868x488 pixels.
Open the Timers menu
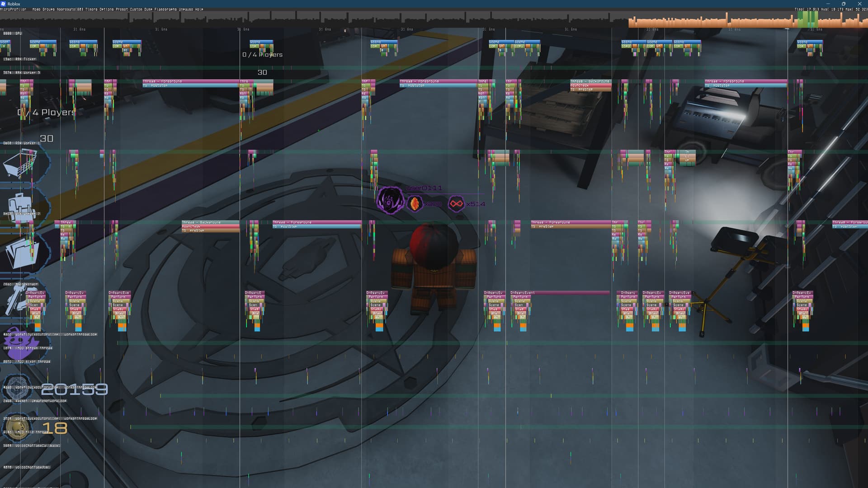pyautogui.click(x=91, y=9)
